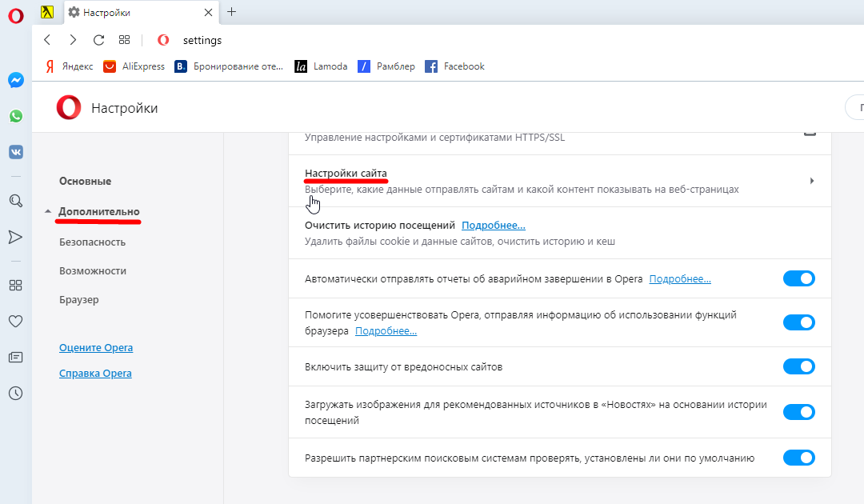Open HTTPS/SSL certificates management row
864x504 pixels.
pos(560,143)
